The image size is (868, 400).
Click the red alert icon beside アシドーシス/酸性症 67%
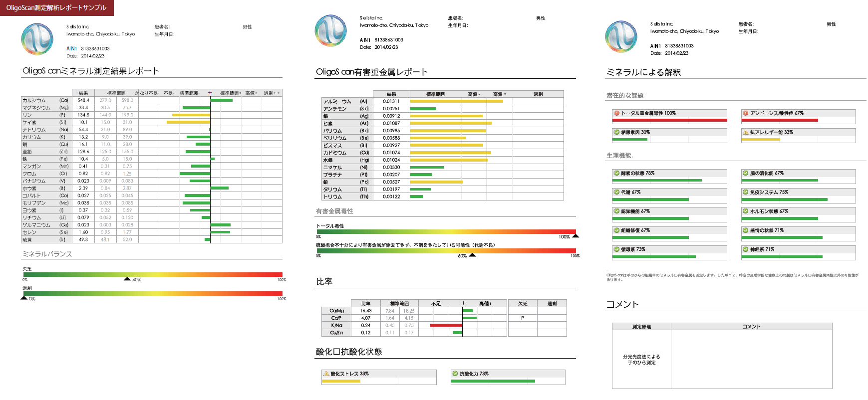[x=746, y=113]
